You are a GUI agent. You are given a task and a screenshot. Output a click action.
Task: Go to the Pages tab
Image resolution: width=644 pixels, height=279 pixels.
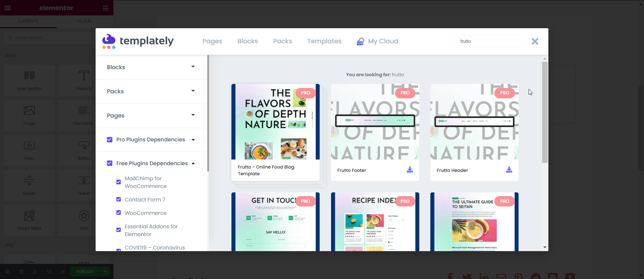212,41
